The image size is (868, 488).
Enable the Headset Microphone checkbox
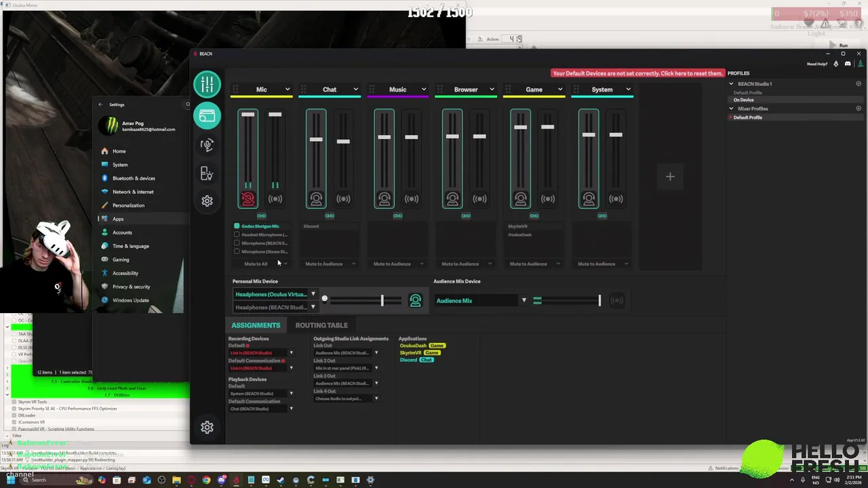(237, 235)
